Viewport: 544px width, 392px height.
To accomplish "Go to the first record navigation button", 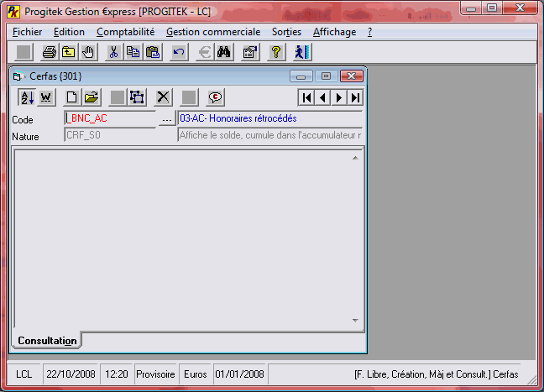I will pyautogui.click(x=307, y=97).
